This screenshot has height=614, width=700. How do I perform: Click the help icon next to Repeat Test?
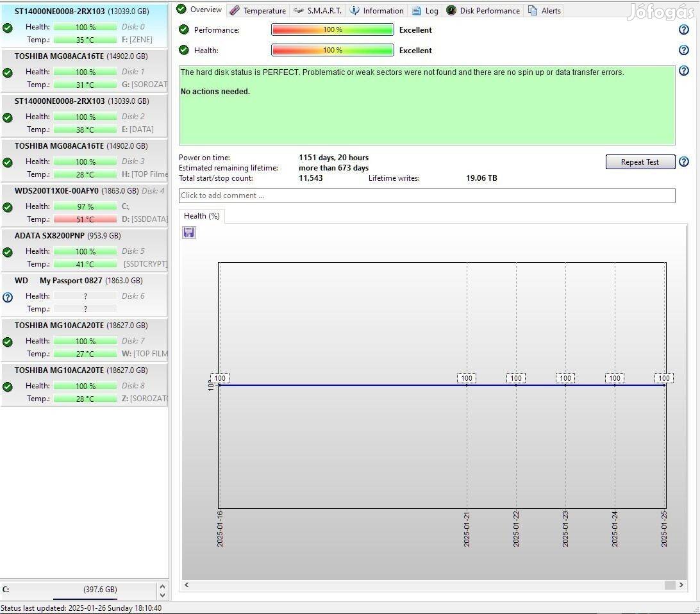click(x=683, y=162)
